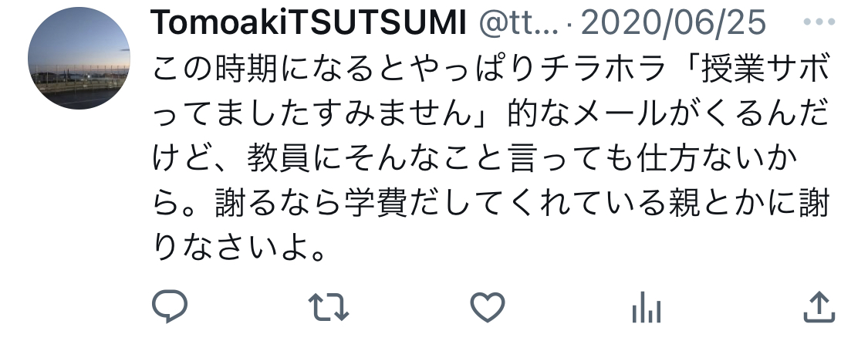The width and height of the screenshot is (868, 341).
Task: Select the first line starting この時期になると
Action: pyautogui.click(x=491, y=69)
